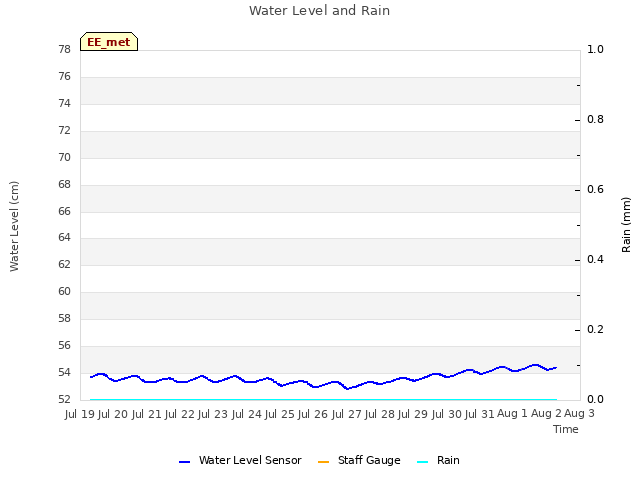Click the Jul 24 date label
This screenshot has width=640, height=480.
click(x=247, y=414)
